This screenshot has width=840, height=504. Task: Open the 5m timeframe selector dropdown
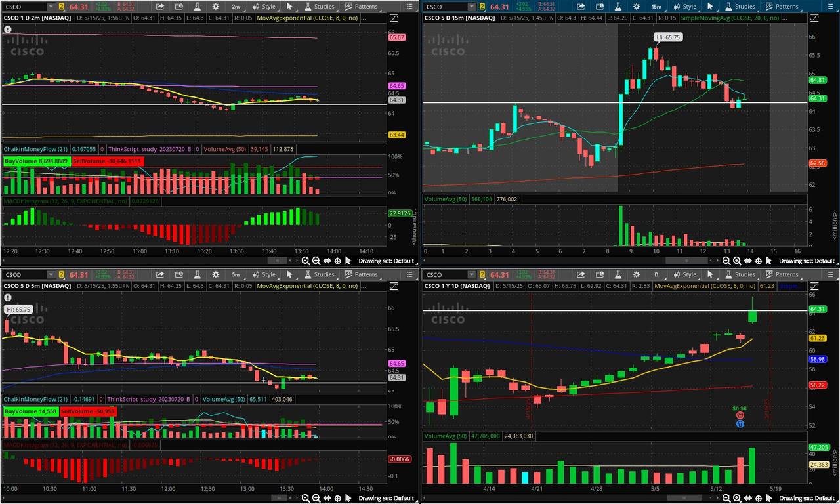[x=236, y=275]
